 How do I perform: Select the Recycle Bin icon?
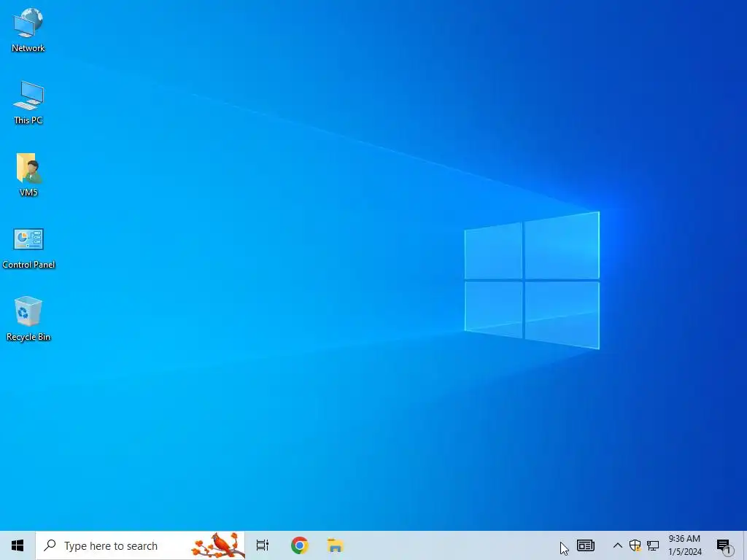(28, 319)
